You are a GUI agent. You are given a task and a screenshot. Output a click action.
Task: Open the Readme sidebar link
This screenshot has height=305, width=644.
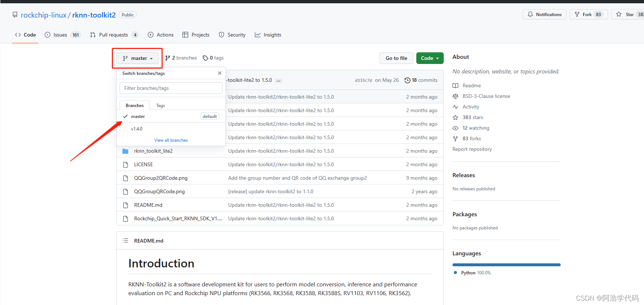[471, 85]
